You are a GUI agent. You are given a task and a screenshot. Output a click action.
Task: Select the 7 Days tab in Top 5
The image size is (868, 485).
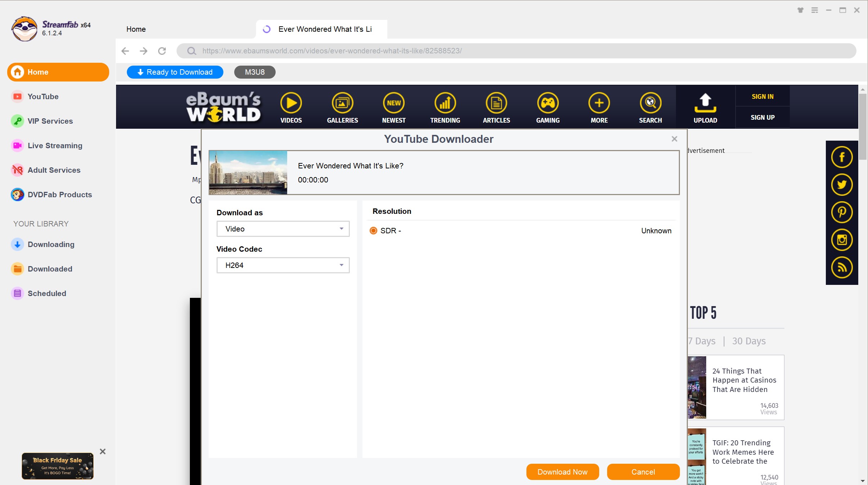pyautogui.click(x=702, y=341)
